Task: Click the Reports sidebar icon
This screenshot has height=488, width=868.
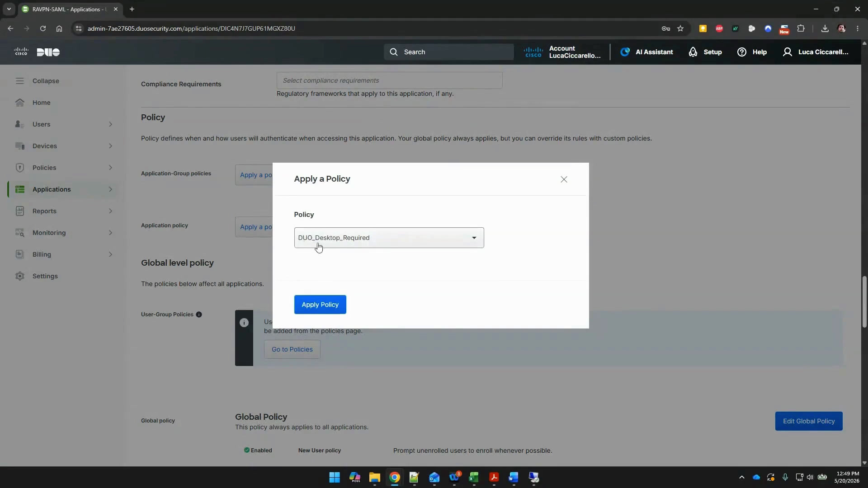Action: [x=19, y=211]
